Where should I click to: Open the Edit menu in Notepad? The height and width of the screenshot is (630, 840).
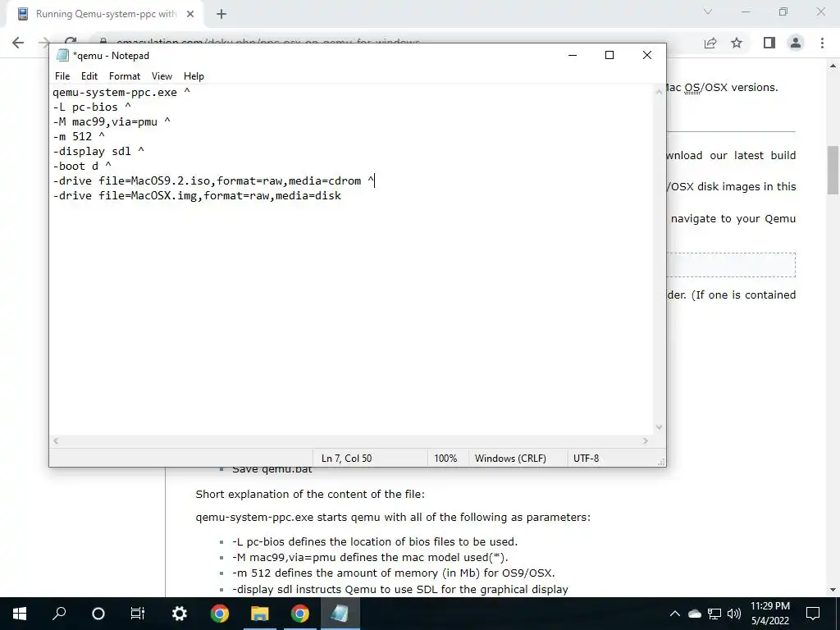point(89,76)
